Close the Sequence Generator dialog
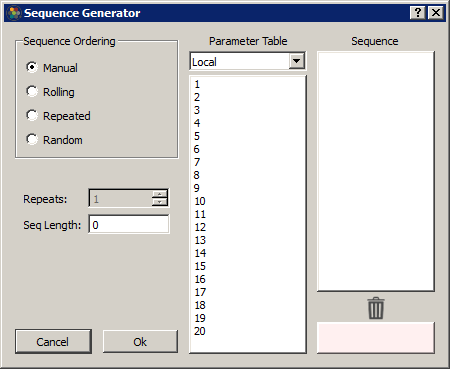The height and width of the screenshot is (369, 450). coord(436,13)
